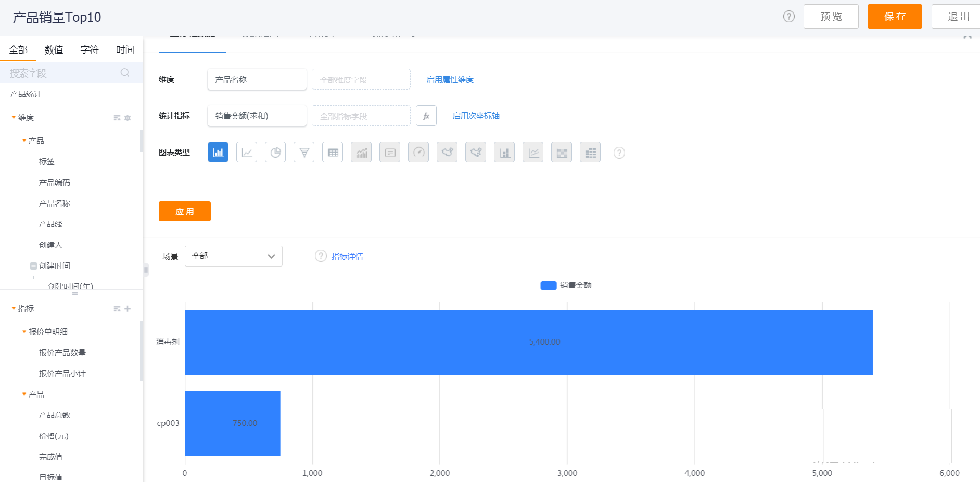
Task: Pick the text card chart icon
Action: coord(390,152)
